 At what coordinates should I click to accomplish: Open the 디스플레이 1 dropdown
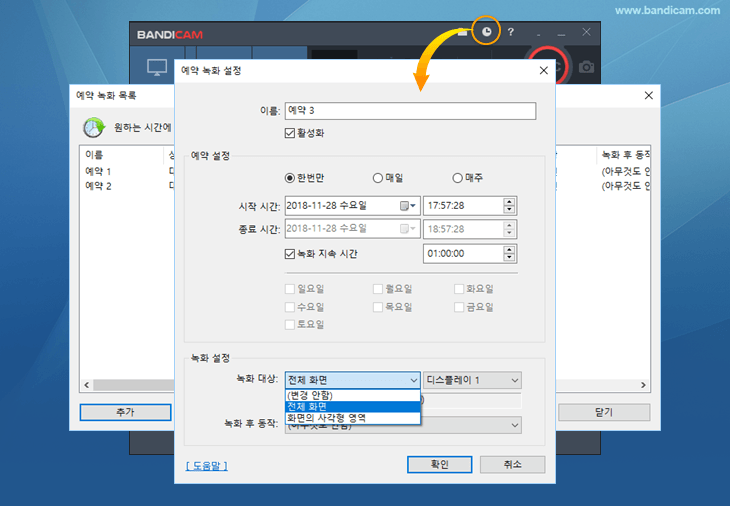[x=472, y=380]
